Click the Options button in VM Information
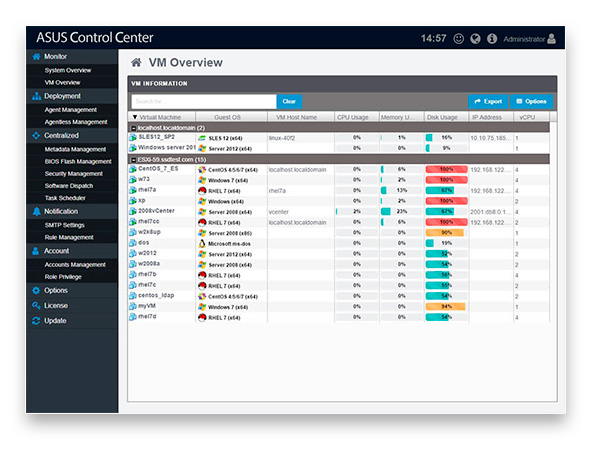 [x=531, y=102]
